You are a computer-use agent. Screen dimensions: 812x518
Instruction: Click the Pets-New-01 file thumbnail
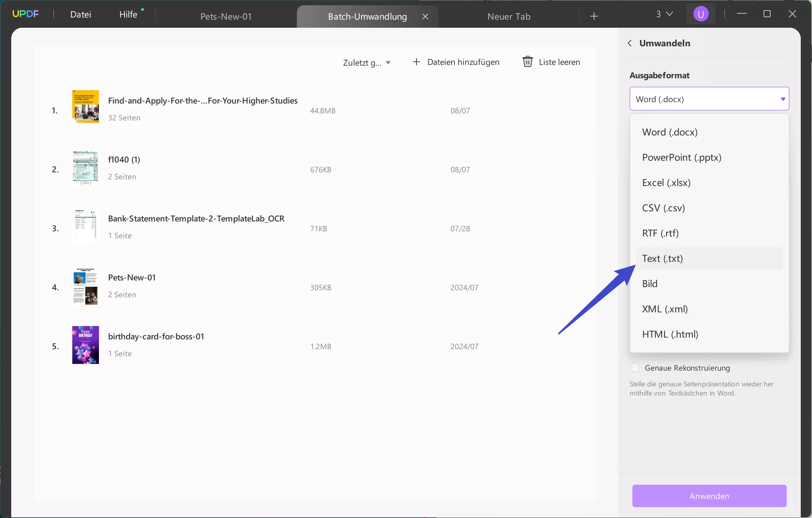(x=85, y=286)
